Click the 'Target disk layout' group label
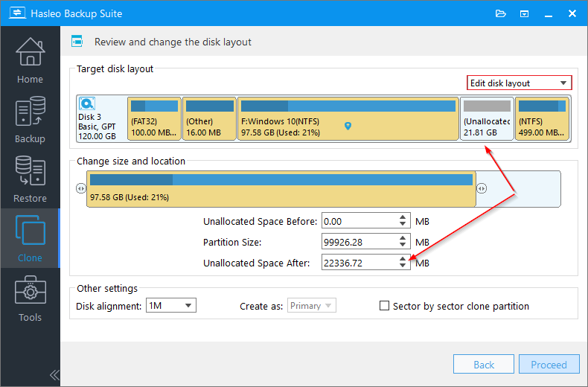Screen dimensions: 588x387 [115, 69]
